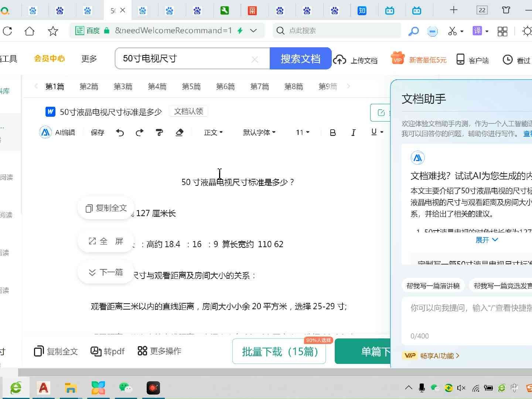Screen dimensions: 532x399
Task: Click 批量下载（15篇）button
Action: tap(279, 351)
